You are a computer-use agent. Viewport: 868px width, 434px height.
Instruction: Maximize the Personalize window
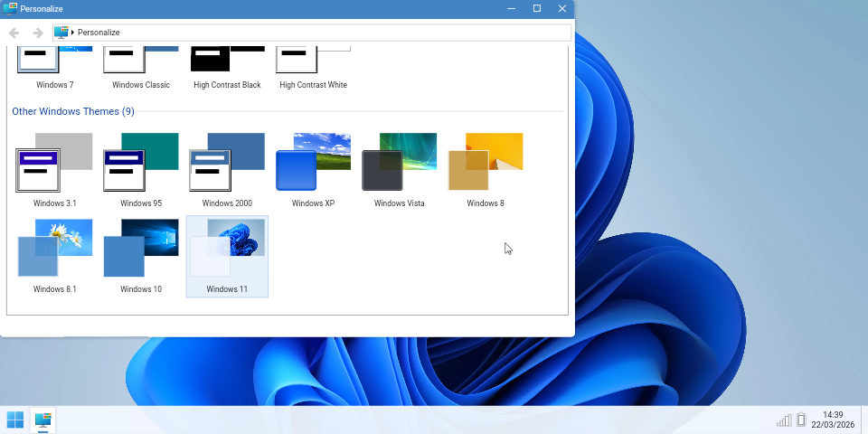pyautogui.click(x=537, y=8)
